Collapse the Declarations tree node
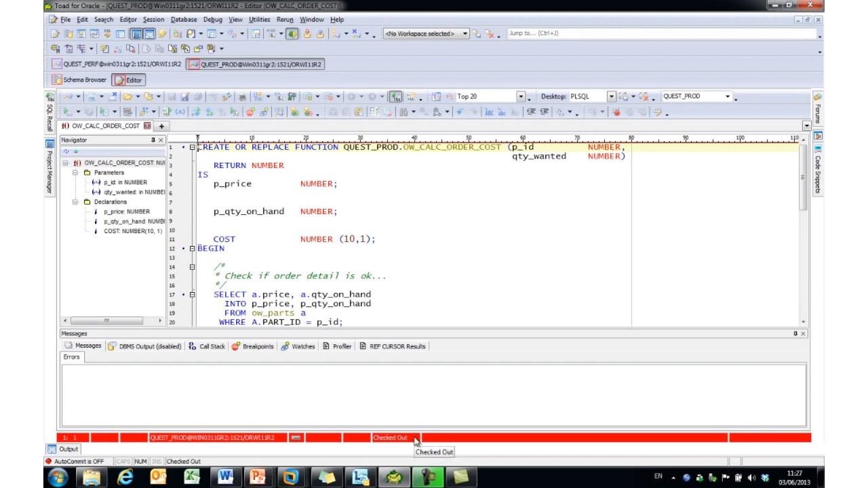Image resolution: width=868 pixels, height=488 pixels. pos(76,202)
